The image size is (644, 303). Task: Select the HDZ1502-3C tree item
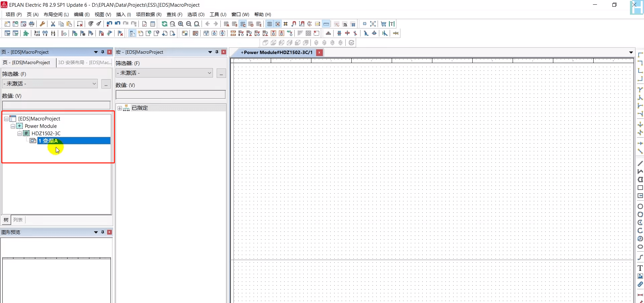[46, 134]
